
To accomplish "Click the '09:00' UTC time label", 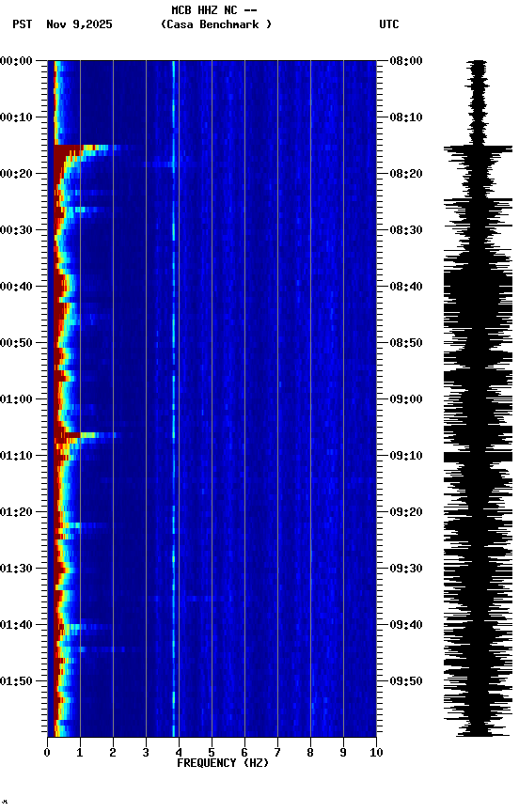I will coord(406,399).
